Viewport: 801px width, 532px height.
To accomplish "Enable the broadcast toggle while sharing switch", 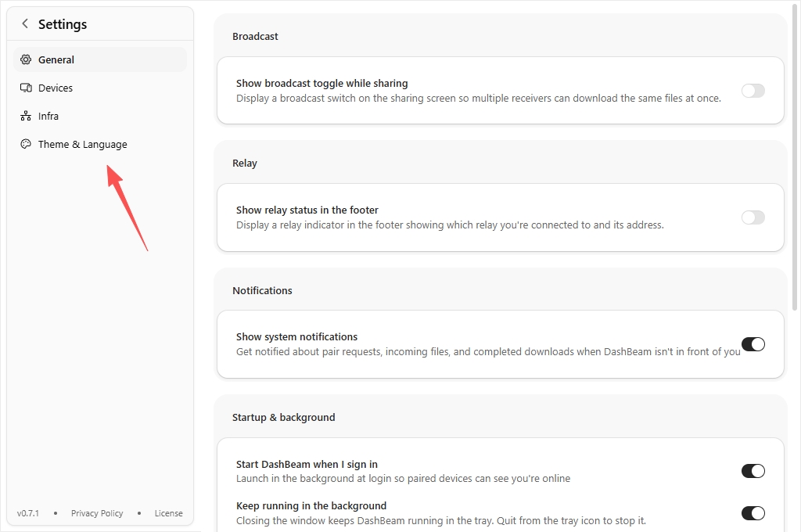I will pyautogui.click(x=753, y=91).
